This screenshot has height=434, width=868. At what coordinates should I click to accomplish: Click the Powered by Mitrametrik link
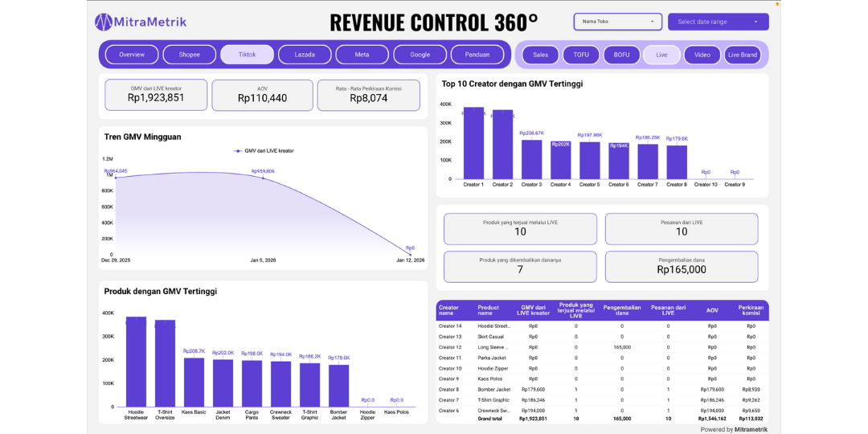pyautogui.click(x=733, y=429)
